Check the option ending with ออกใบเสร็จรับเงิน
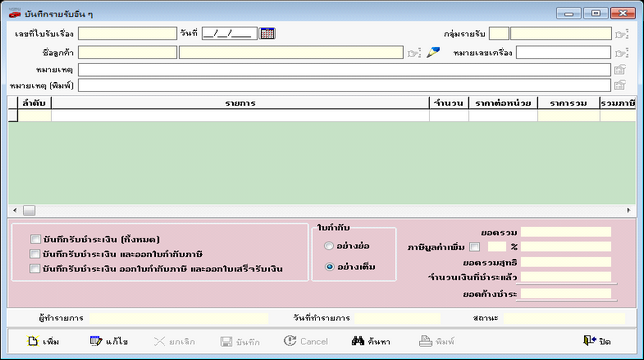 tap(35, 269)
